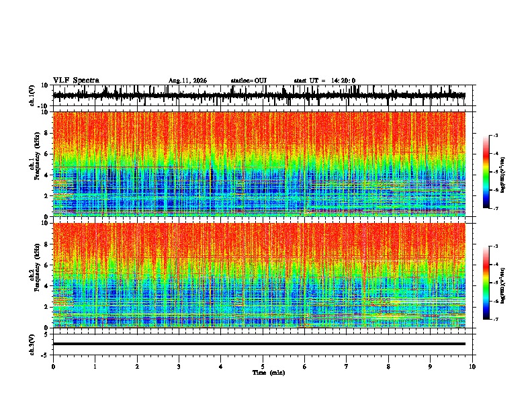This screenshot has height=411, width=532.
Task: Click the "VLF Spectra" plot title
Action: (76, 81)
